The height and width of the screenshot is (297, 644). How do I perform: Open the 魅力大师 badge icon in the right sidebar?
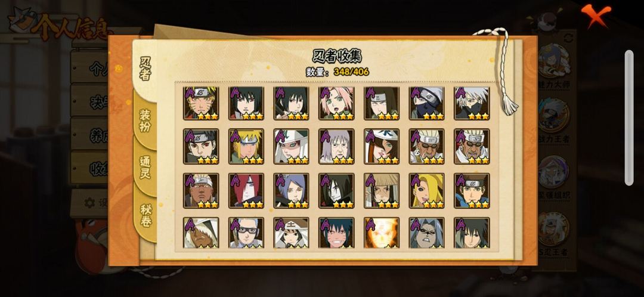pos(553,61)
